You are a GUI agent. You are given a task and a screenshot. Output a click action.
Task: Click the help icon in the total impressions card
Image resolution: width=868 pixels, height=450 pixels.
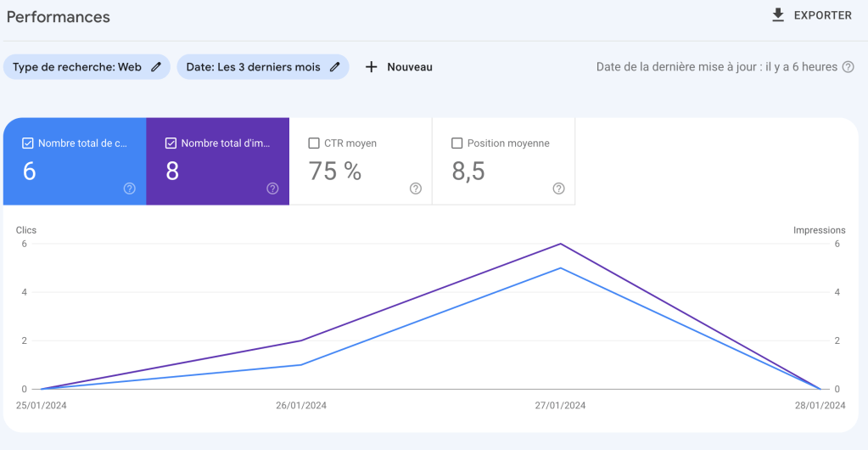click(x=272, y=188)
